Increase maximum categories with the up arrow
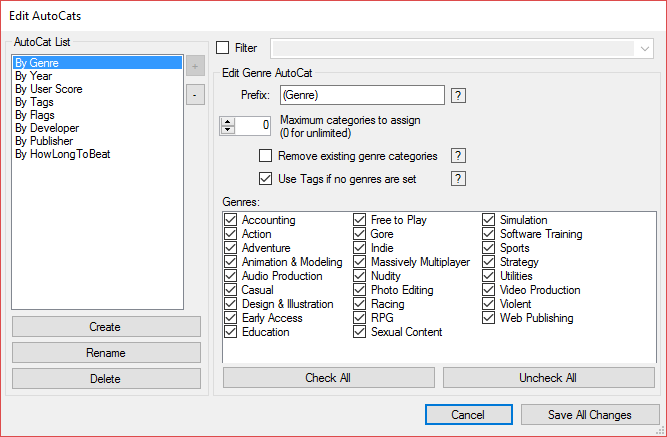Viewport: 667px width, 437px height. [x=228, y=121]
